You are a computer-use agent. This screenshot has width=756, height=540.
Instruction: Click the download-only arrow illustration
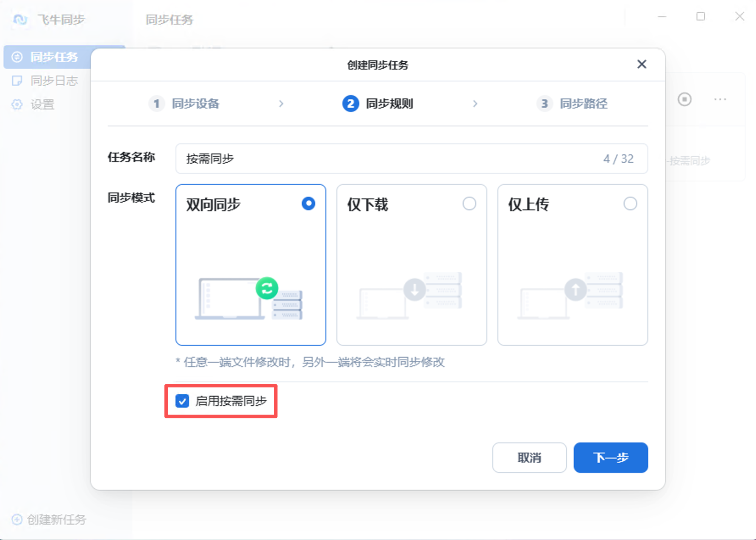point(414,289)
